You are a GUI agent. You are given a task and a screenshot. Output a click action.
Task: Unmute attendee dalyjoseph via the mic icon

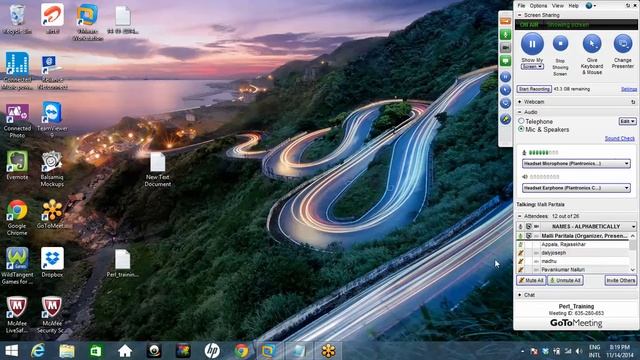point(520,253)
